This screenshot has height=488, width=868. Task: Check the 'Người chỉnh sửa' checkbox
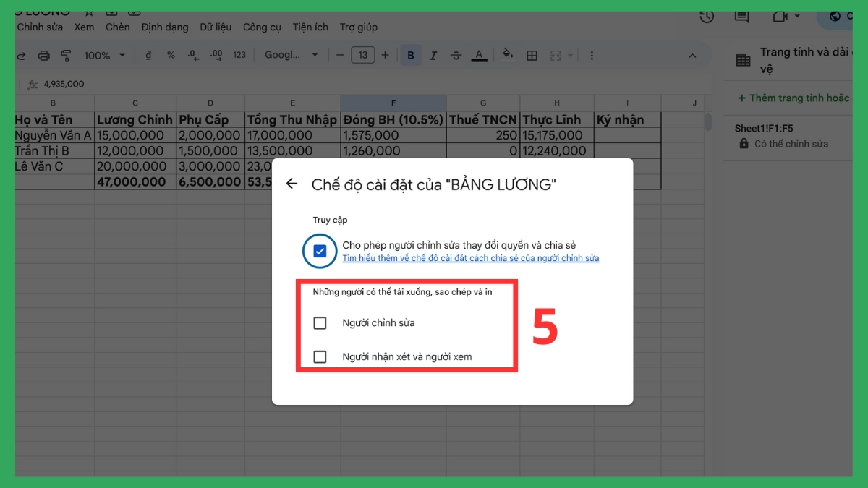(320, 323)
